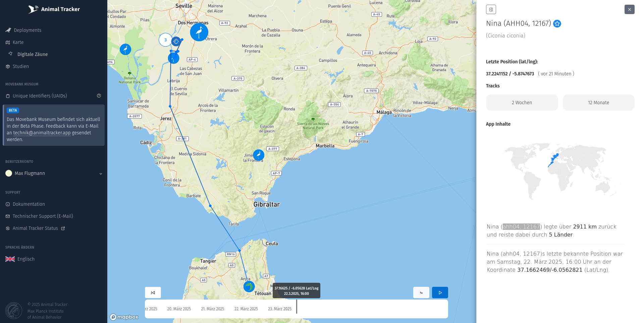Play the track animation
This screenshot has width=644, height=323.
click(440, 293)
